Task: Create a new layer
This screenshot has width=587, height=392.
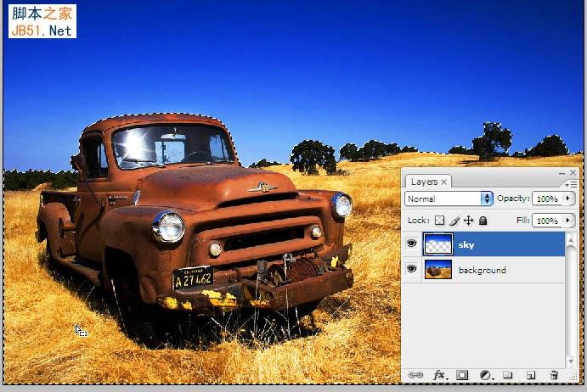Action: click(530, 375)
